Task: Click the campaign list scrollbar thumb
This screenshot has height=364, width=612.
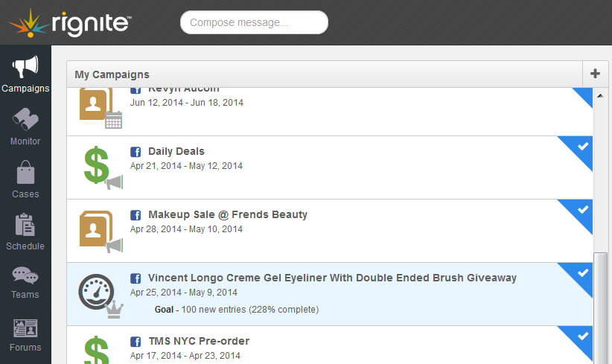Action: click(600, 308)
